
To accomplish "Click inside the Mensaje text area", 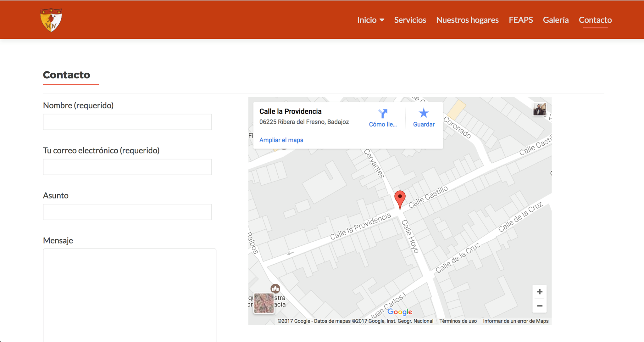I will [130, 294].
